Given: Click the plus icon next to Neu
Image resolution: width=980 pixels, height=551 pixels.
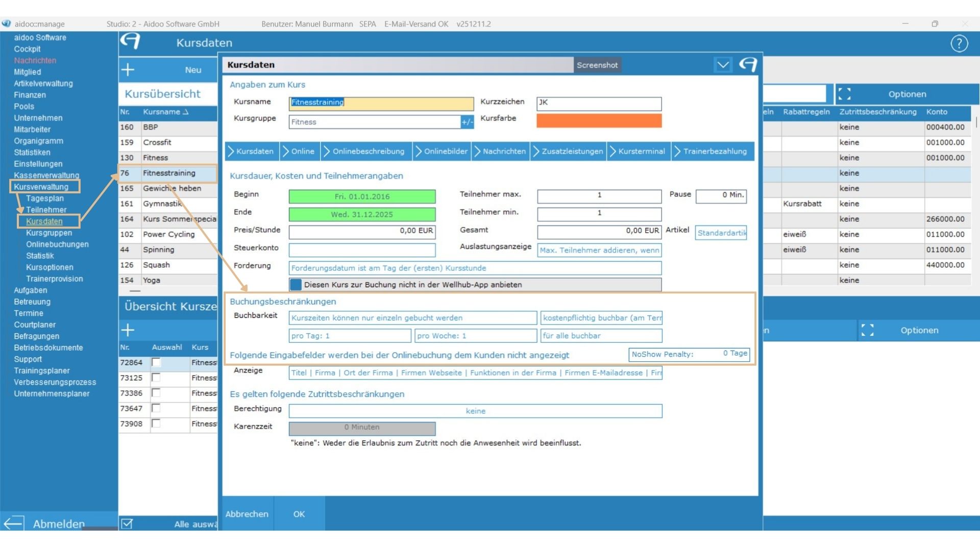Looking at the screenshot, I should point(128,70).
